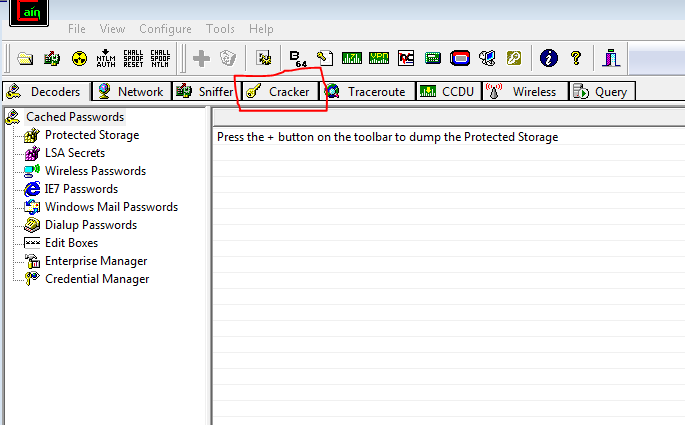Switch to the Sniffer tab

click(x=207, y=92)
